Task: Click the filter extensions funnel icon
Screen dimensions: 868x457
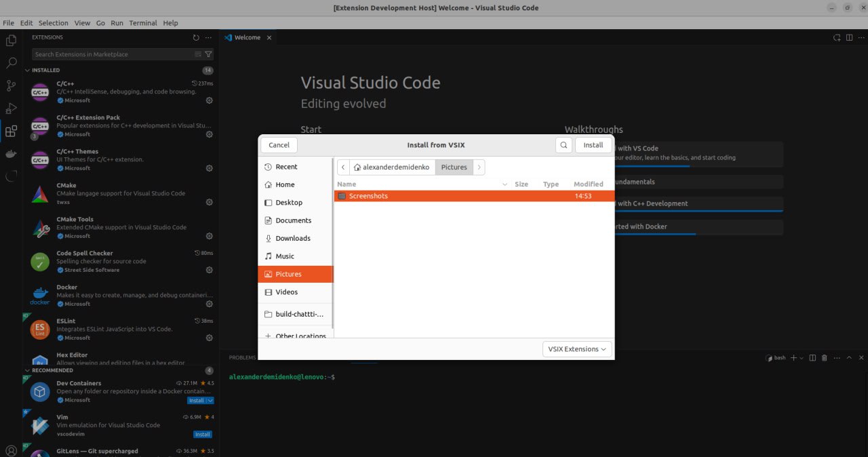Action: click(x=208, y=54)
